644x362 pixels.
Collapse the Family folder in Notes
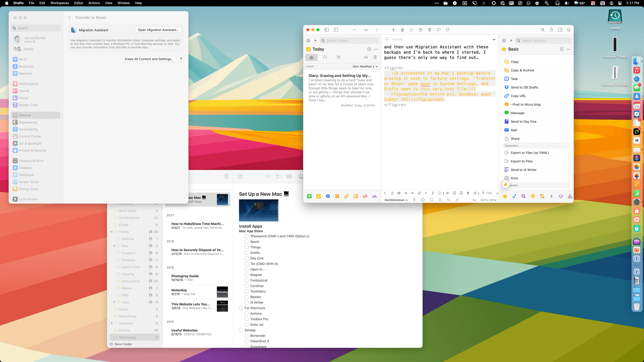click(x=112, y=232)
